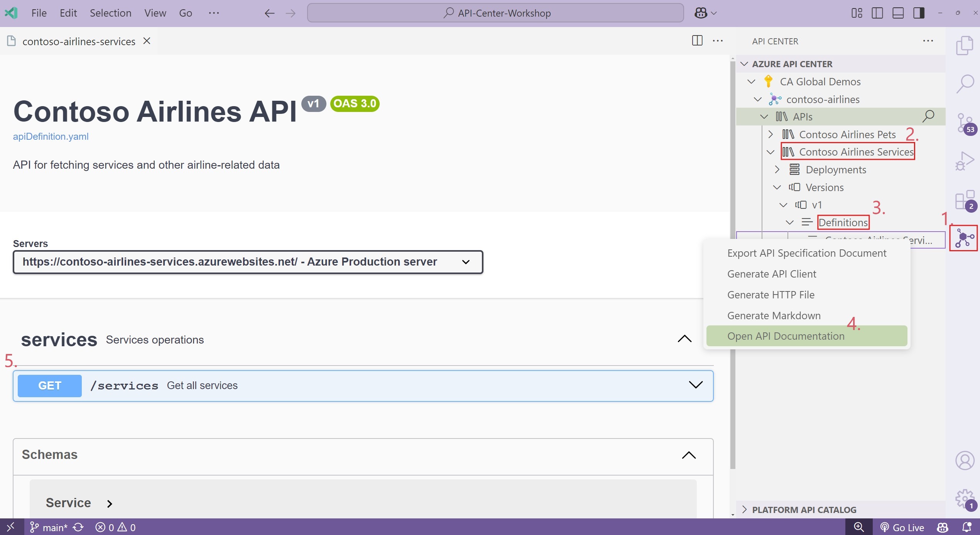Click Go Live in status bar
This screenshot has height=535, width=980.
coord(902,527)
